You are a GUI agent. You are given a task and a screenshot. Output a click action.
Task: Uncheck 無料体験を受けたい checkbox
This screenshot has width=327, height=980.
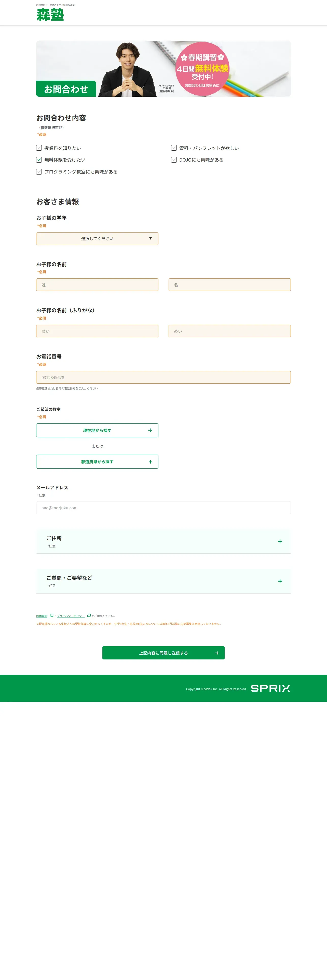[39, 160]
